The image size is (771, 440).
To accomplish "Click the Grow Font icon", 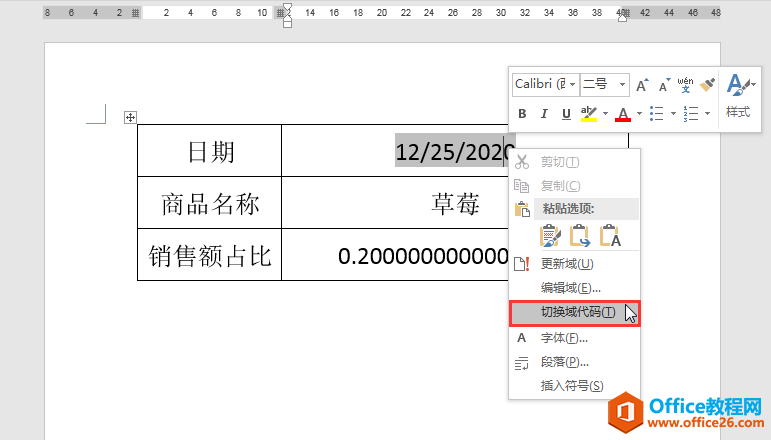I will (642, 84).
